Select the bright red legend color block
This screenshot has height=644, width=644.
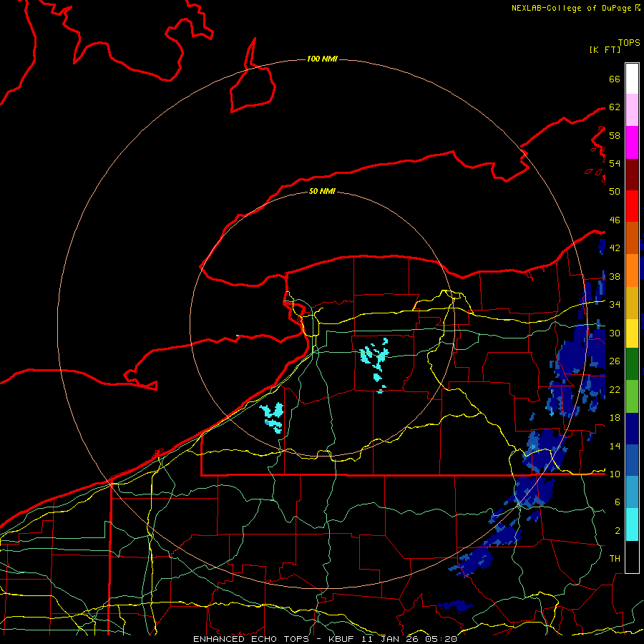click(x=632, y=206)
